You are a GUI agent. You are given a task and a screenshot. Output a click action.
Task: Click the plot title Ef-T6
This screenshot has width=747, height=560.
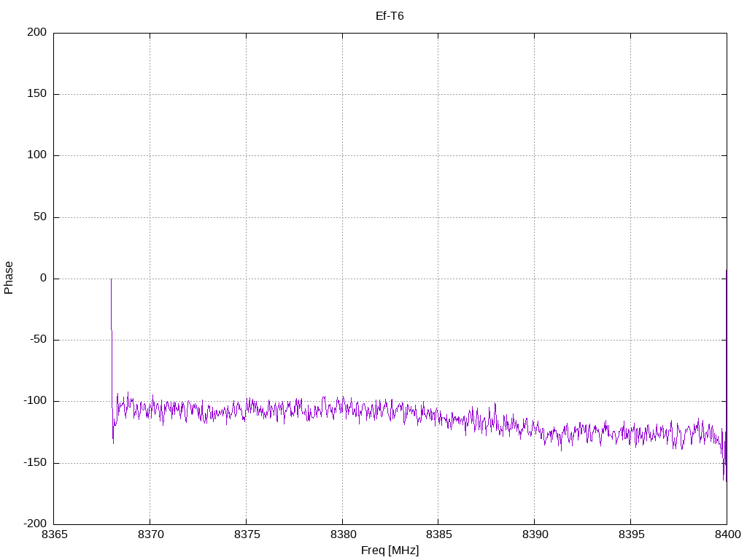(x=390, y=16)
